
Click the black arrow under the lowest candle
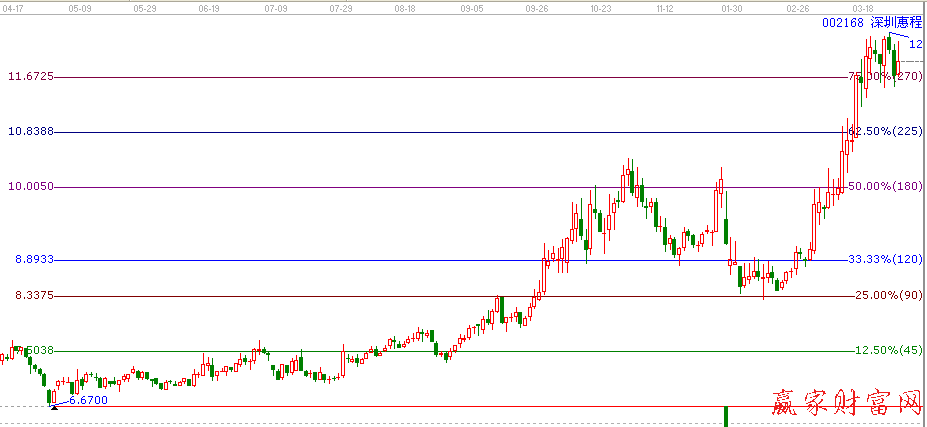click(54, 403)
